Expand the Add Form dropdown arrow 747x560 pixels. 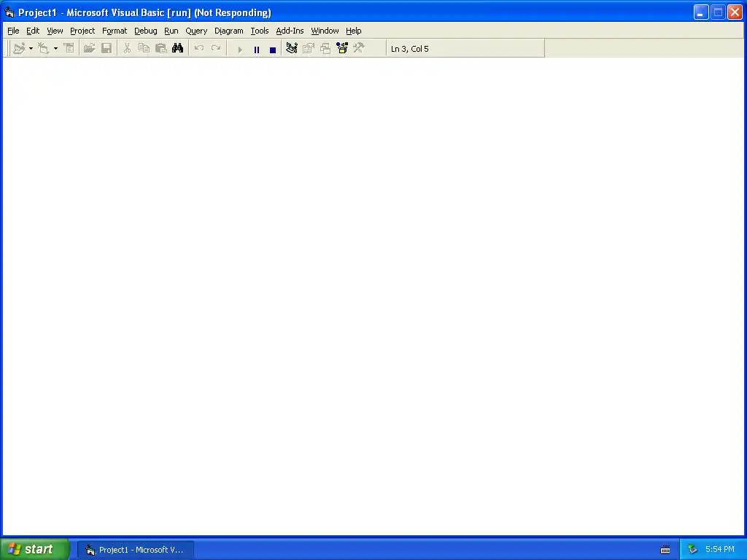tap(55, 49)
